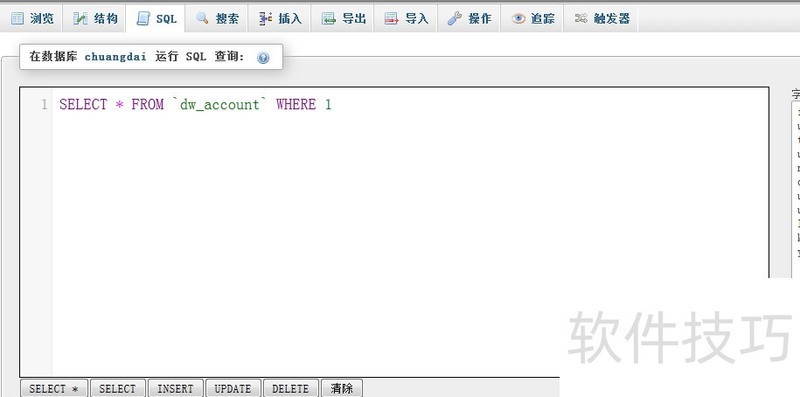Click the Search (搜索) magnifier icon
The width and height of the screenshot is (800, 397).
click(x=203, y=19)
